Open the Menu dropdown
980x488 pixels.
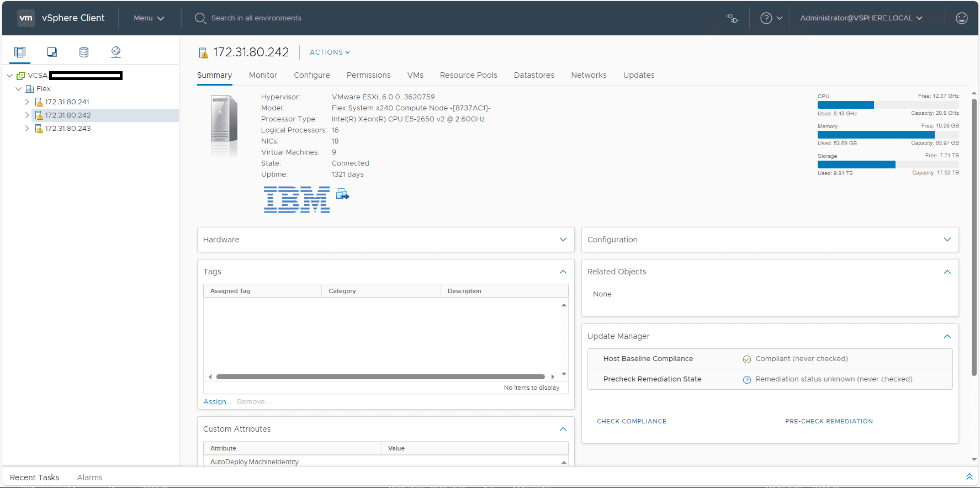tap(149, 18)
